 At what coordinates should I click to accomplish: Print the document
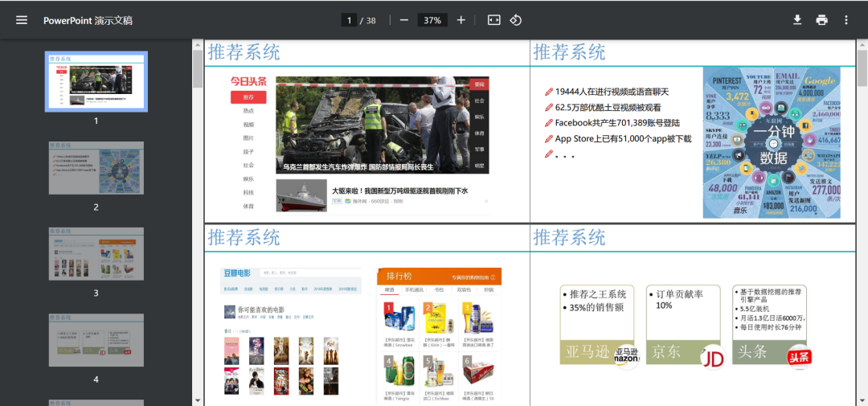(x=821, y=20)
